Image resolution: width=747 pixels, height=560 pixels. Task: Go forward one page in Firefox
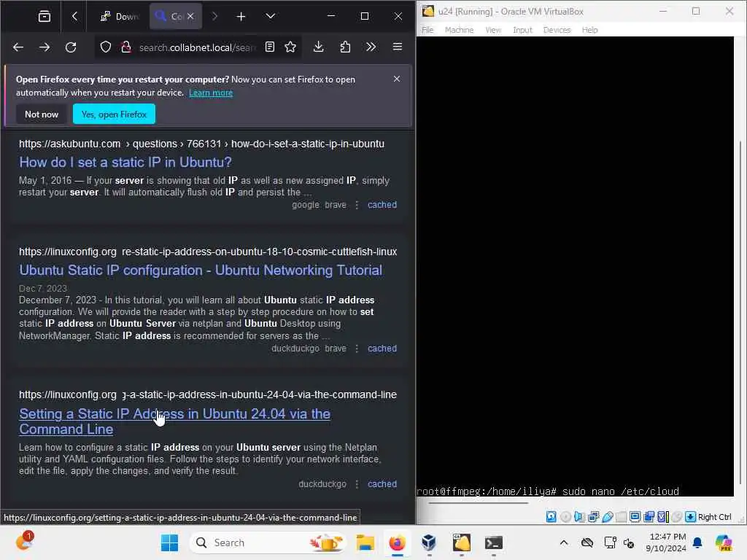point(44,47)
